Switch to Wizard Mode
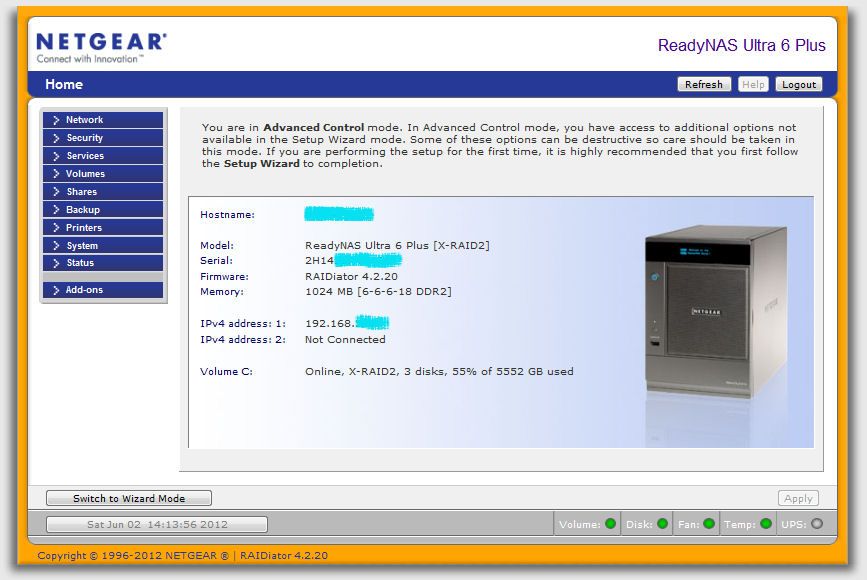Screen dimensions: 867x580 pyautogui.click(x=129, y=498)
